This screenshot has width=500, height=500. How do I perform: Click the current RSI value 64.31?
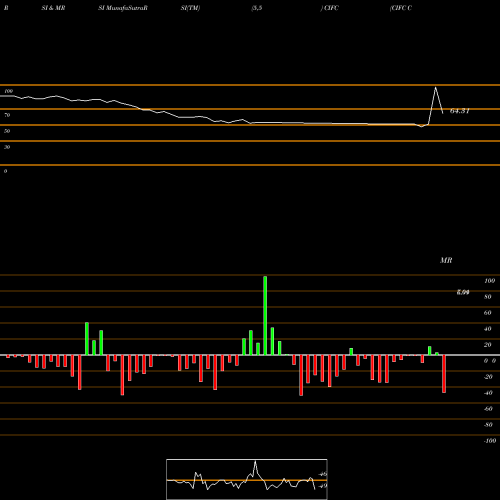460,111
